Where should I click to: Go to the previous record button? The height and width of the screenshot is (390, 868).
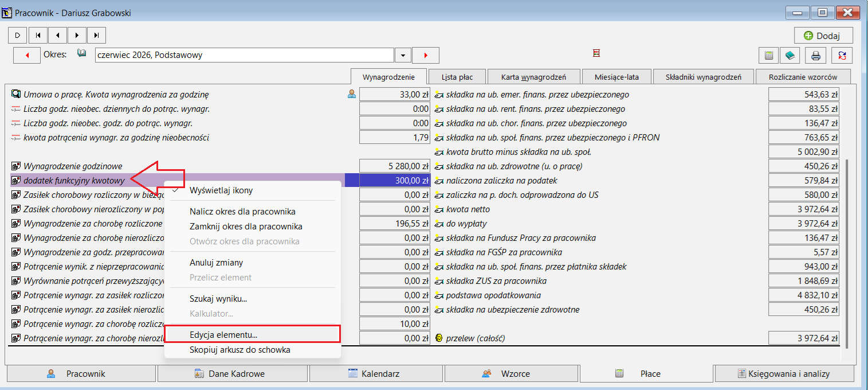(57, 35)
